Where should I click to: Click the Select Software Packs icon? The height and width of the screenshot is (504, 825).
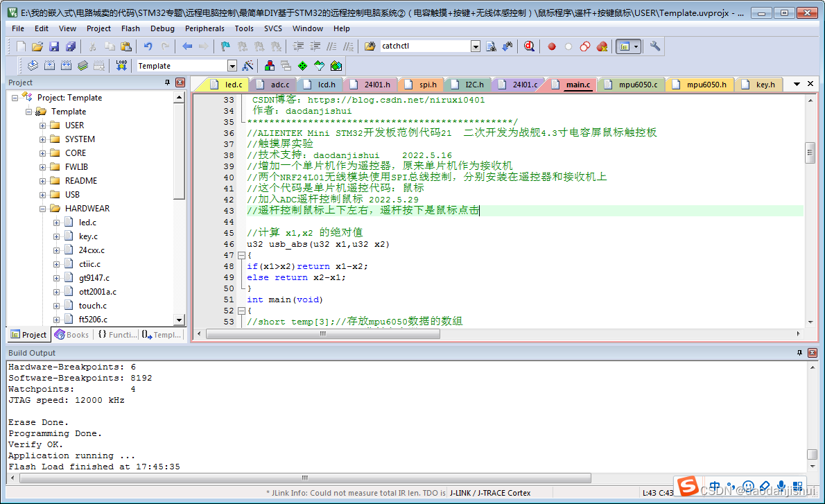(x=320, y=66)
